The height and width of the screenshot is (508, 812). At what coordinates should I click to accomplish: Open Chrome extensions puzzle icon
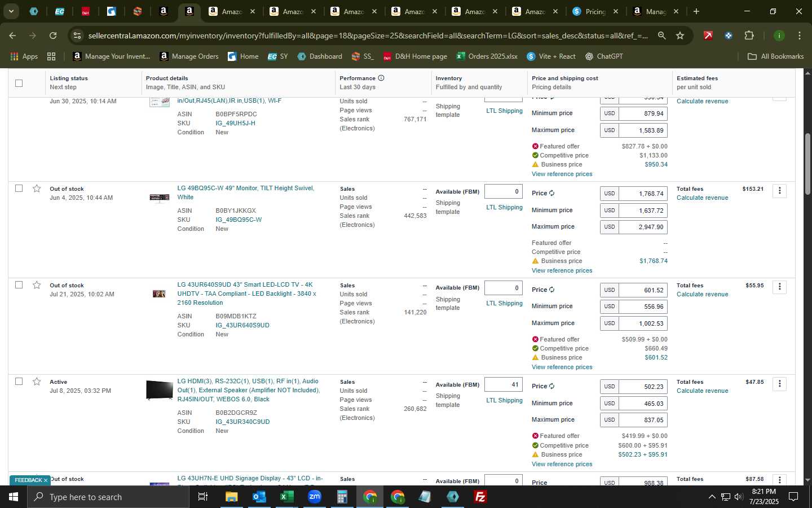749,36
